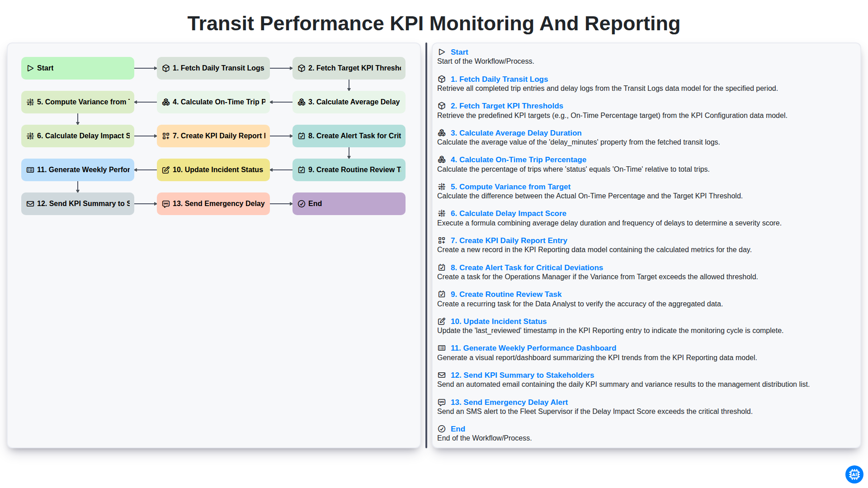Click the check-circle icon on End node

pos(302,204)
